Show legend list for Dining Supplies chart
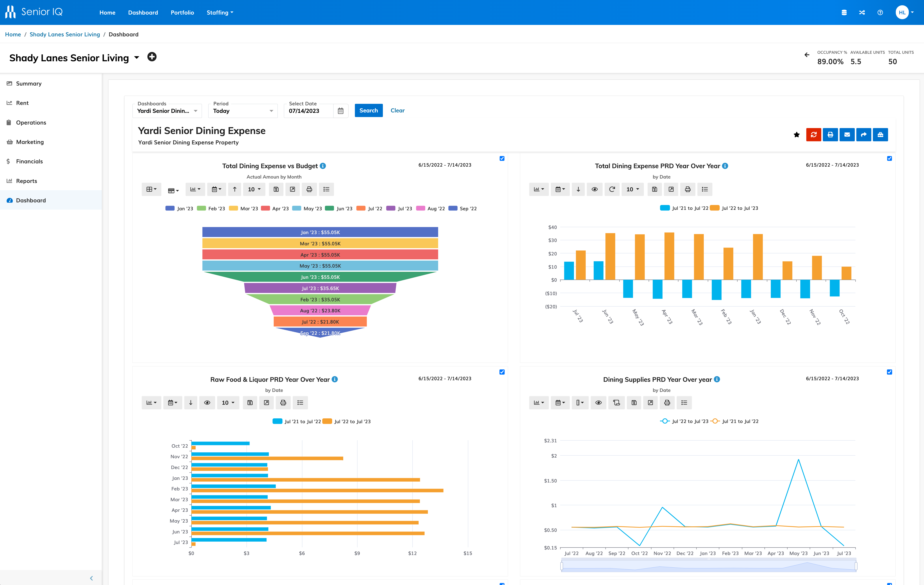 click(684, 403)
